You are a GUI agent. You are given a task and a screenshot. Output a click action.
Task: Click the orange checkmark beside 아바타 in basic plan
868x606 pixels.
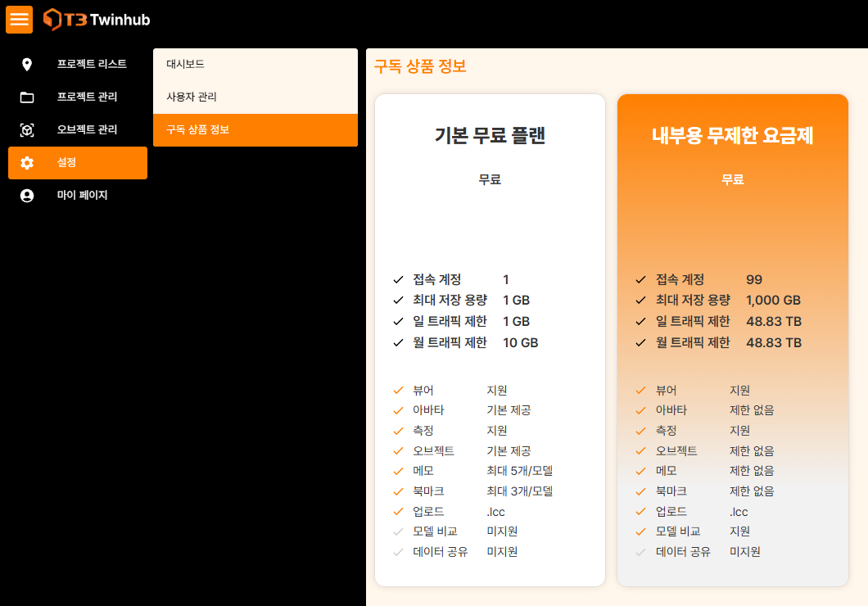398,410
